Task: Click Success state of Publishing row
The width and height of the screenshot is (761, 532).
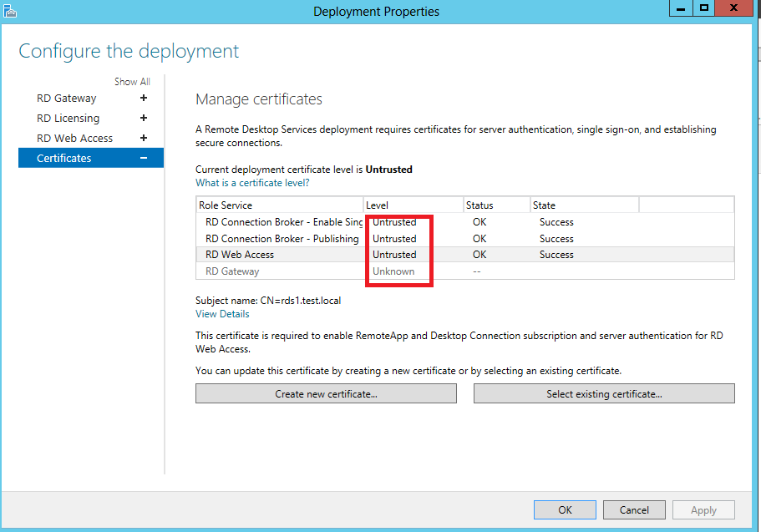Action: (556, 238)
